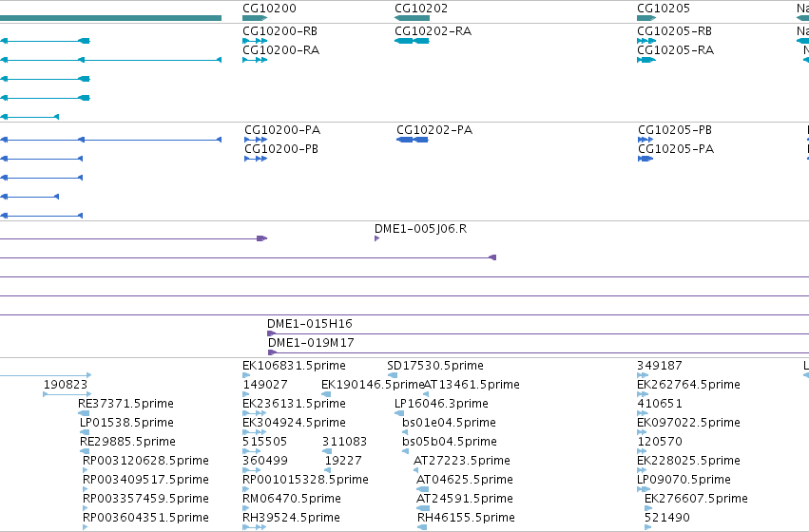Select the 190823 feature label
Image resolution: width=809 pixels, height=532 pixels.
coord(66,385)
